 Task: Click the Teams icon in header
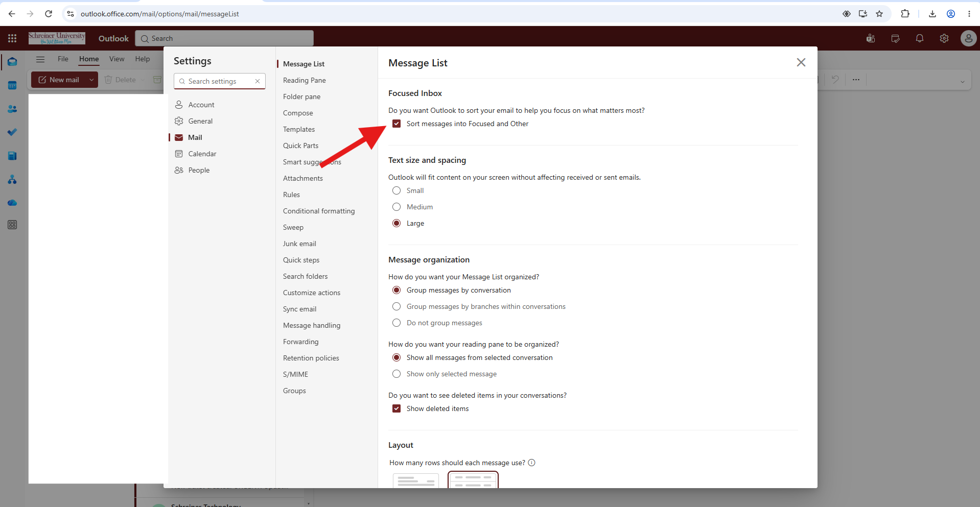pos(871,38)
